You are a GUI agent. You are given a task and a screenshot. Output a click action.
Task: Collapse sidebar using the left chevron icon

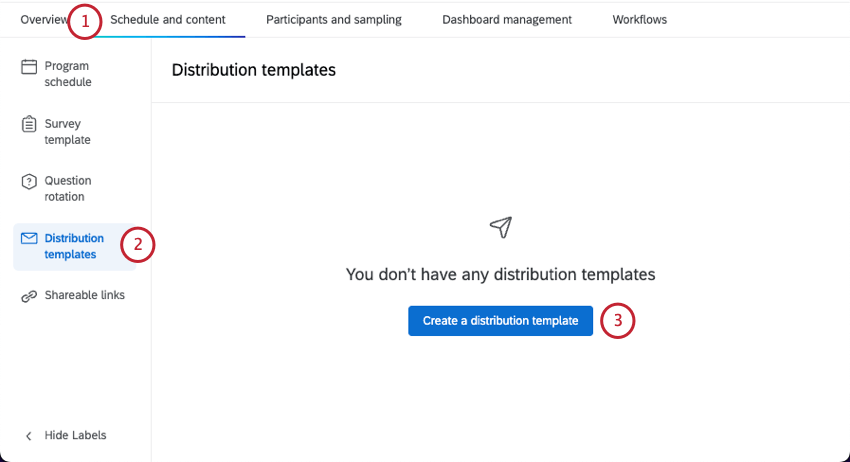(x=29, y=436)
